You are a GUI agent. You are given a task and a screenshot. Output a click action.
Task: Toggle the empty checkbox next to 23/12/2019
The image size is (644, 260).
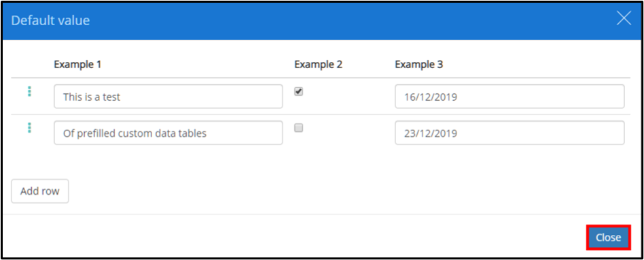pos(299,129)
